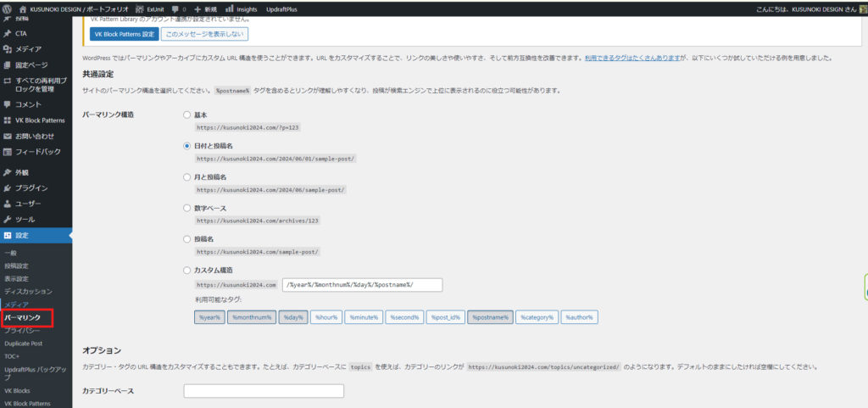This screenshot has height=408, width=868.
Task: Click the Insights chart icon in admin bar
Action: coord(230,8)
